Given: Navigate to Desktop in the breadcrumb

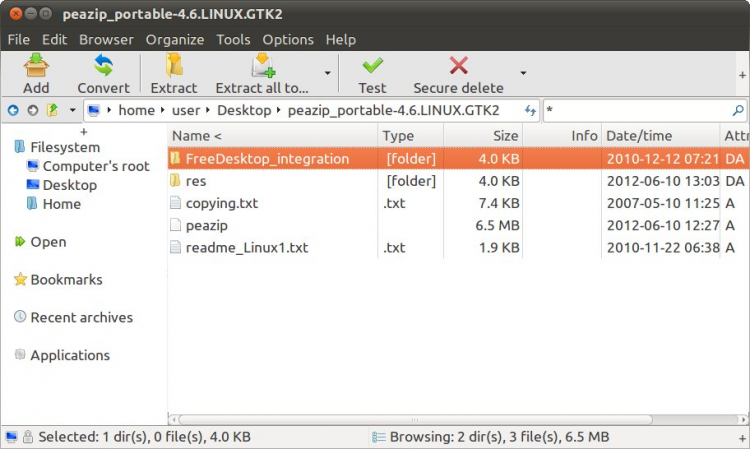Looking at the screenshot, I should (244, 110).
